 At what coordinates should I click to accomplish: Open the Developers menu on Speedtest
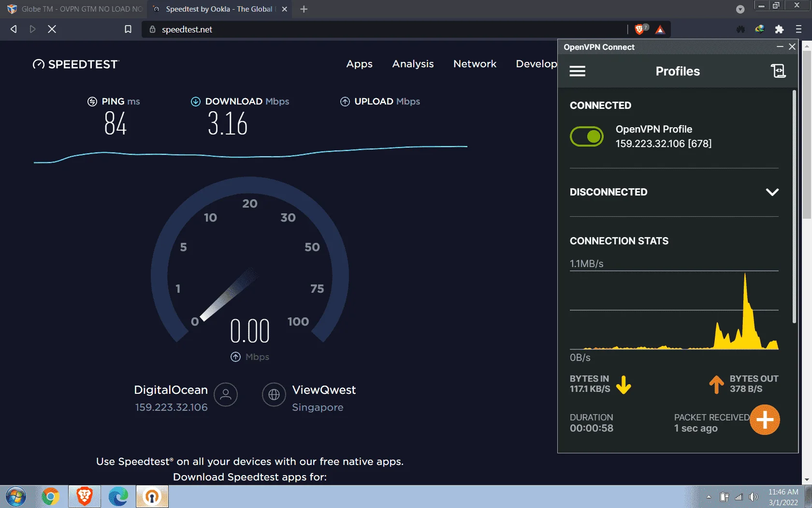tap(536, 64)
